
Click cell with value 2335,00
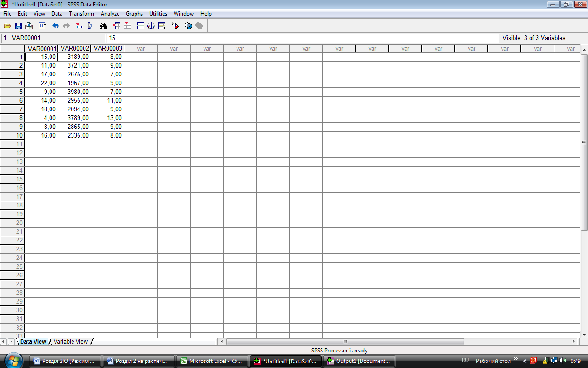coord(75,135)
